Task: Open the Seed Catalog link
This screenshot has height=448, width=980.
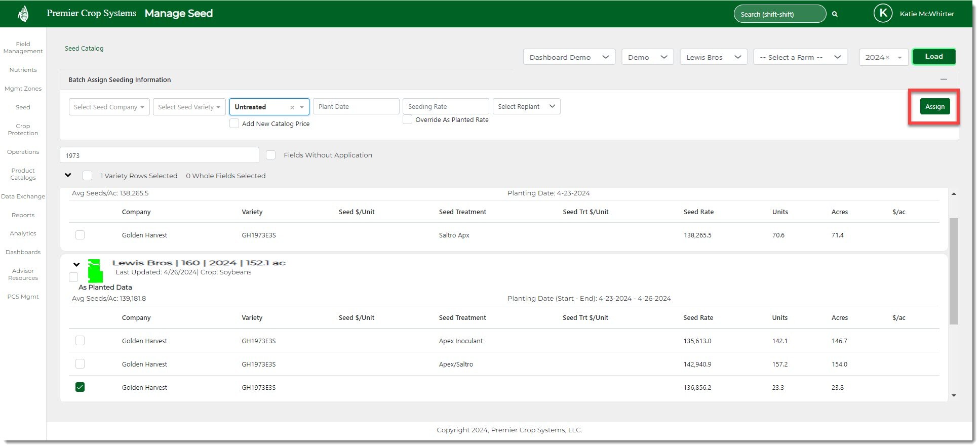Action: [x=84, y=49]
